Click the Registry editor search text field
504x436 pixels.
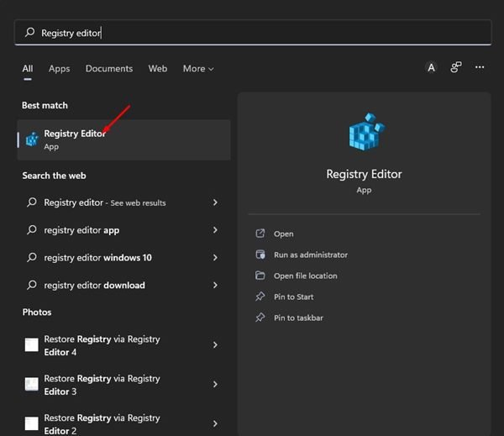253,33
